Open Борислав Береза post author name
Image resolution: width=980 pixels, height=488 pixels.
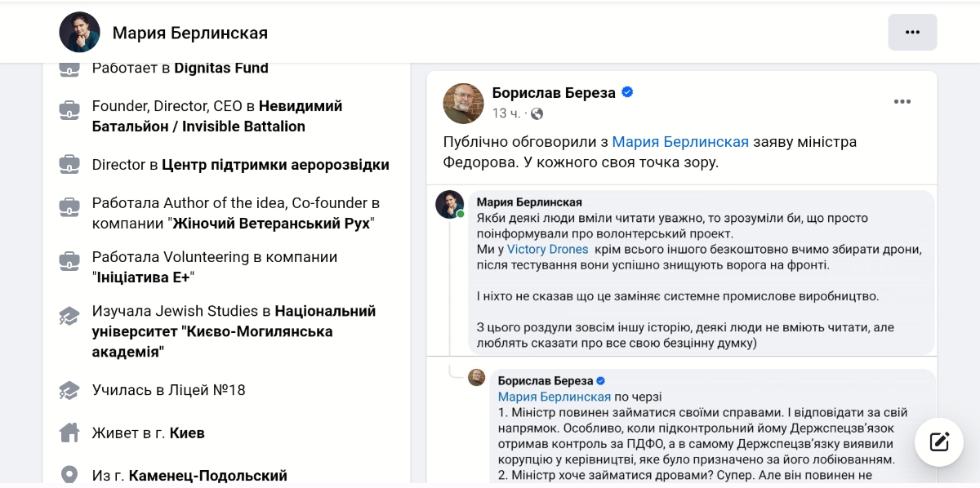point(554,93)
